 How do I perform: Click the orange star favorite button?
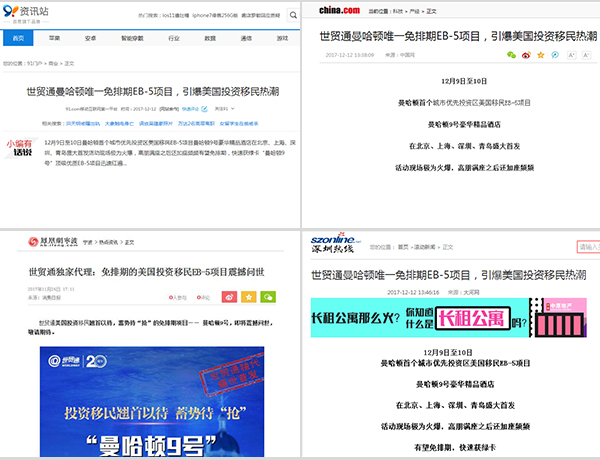[x=249, y=297]
